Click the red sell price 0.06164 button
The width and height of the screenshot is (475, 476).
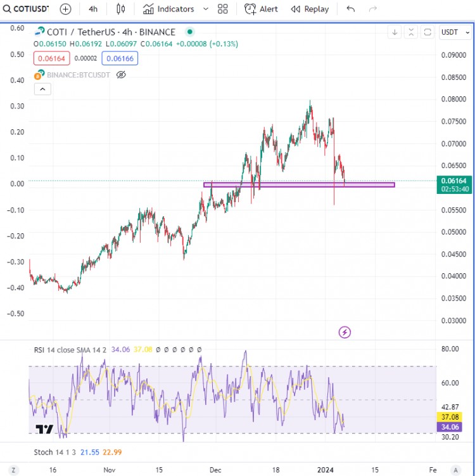[x=51, y=58]
